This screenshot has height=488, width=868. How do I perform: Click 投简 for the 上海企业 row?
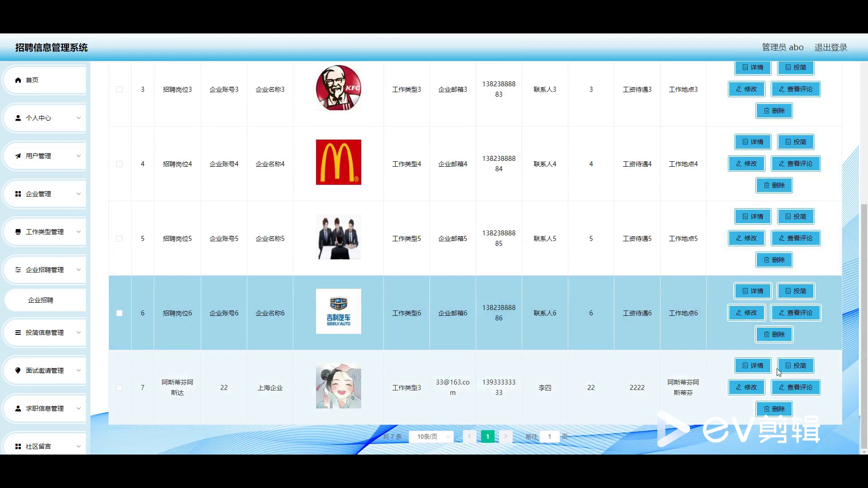pos(796,366)
